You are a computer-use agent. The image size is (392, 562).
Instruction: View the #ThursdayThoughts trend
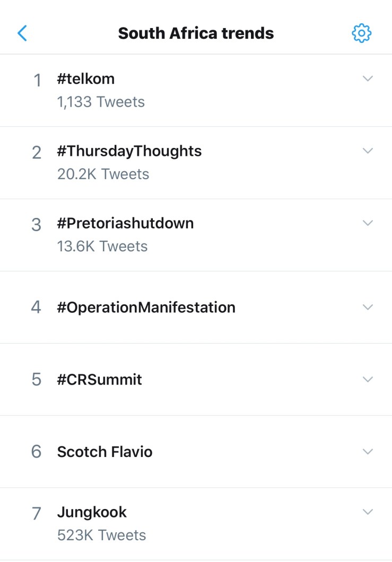[129, 151]
